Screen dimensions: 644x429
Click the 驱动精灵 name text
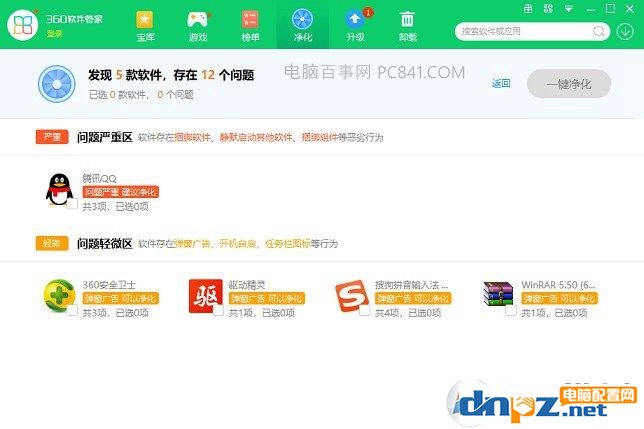tap(247, 285)
